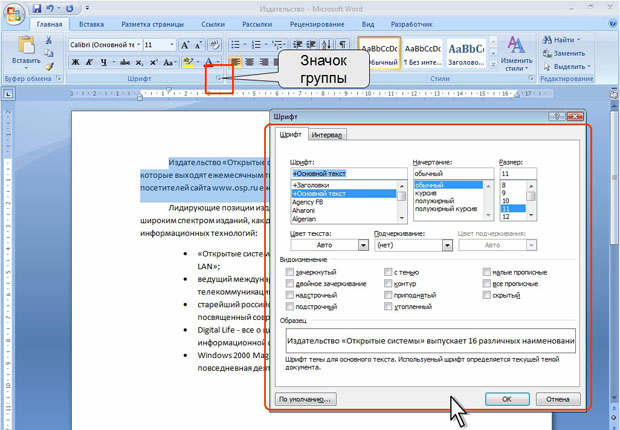This screenshot has height=430, width=620.
Task: Apply yellow text highlight
Action: click(188, 62)
